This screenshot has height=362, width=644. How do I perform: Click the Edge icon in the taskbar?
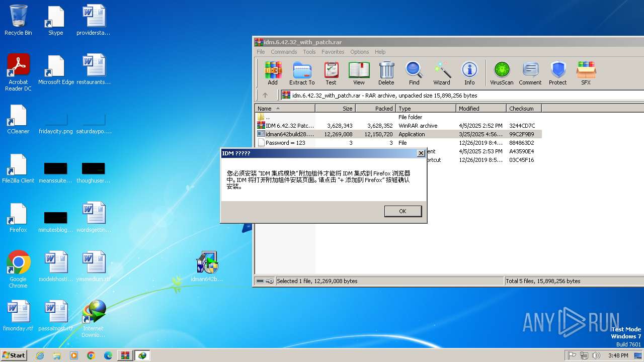(x=108, y=355)
